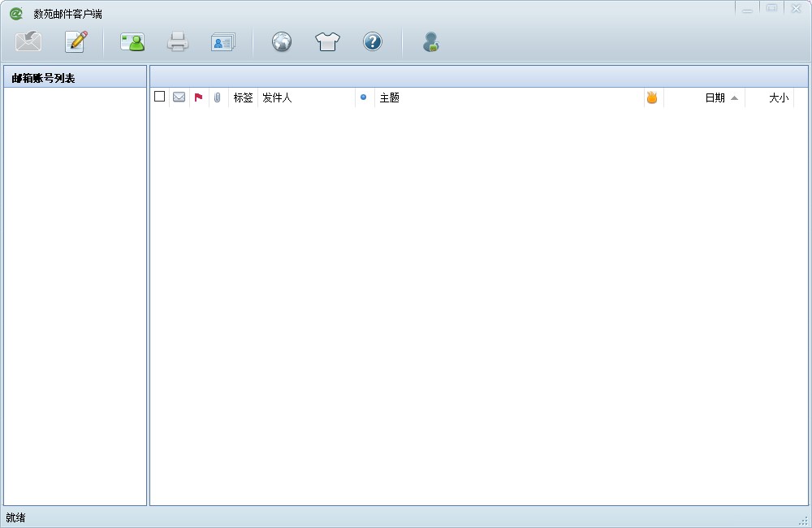
Task: Click the flame priority column icon
Action: (652, 97)
